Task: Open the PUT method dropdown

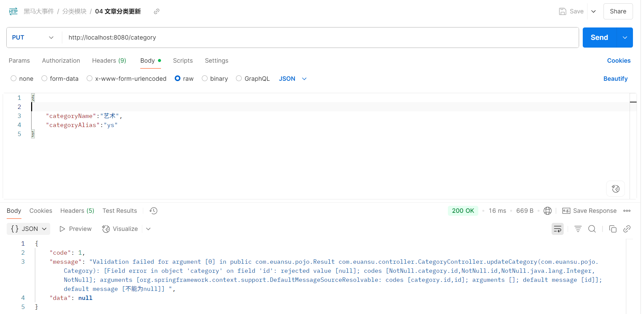Action: click(33, 38)
